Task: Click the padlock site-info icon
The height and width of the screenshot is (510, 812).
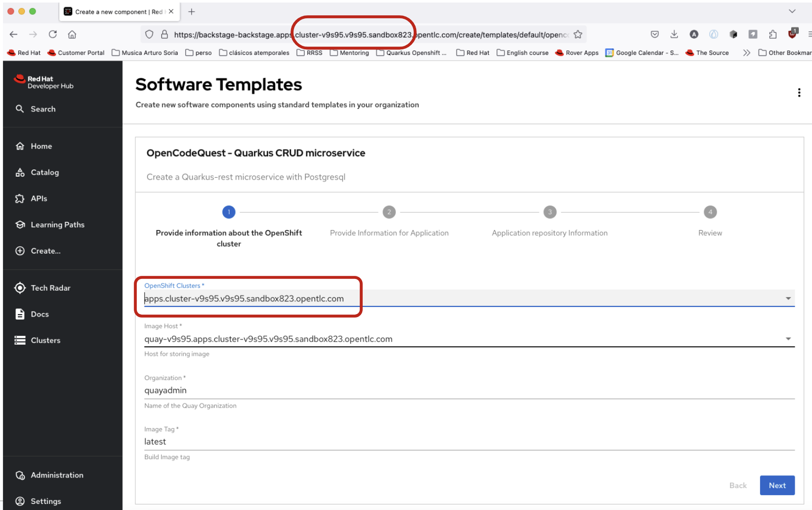Action: click(x=164, y=35)
